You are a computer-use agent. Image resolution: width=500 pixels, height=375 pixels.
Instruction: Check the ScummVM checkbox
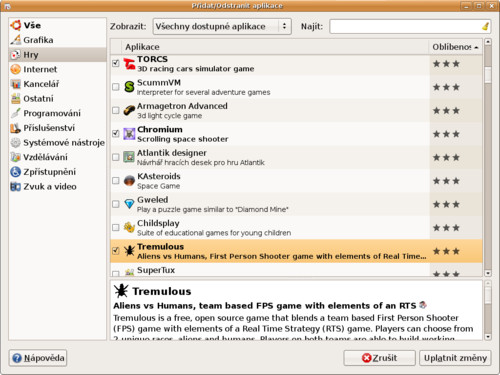pos(116,87)
